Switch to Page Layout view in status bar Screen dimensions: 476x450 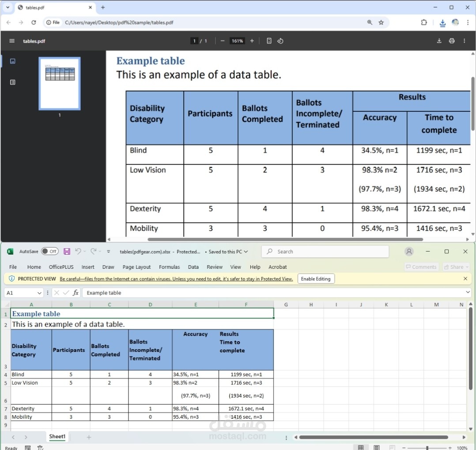[377, 447]
